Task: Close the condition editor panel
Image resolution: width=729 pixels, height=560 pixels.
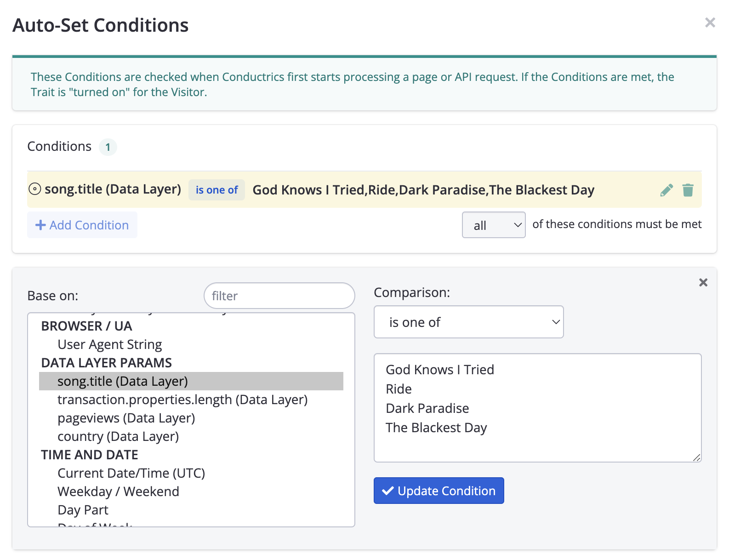Action: click(703, 282)
